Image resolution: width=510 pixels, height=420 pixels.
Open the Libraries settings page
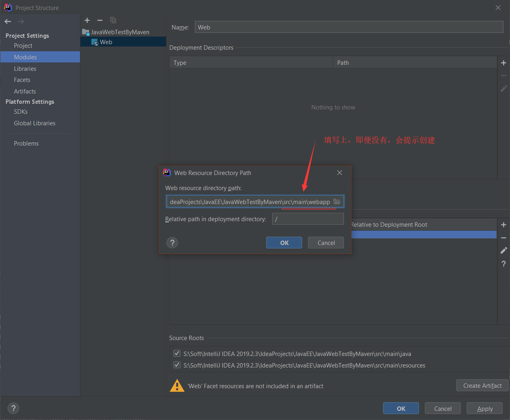click(25, 68)
